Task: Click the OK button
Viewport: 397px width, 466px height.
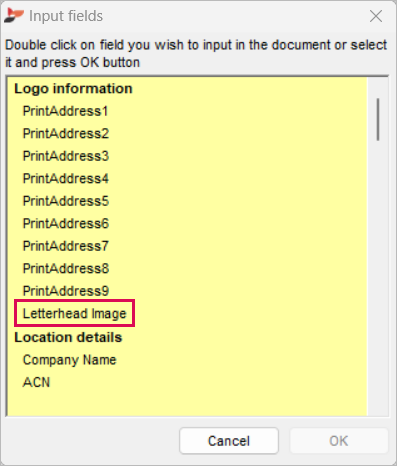Action: (339, 441)
